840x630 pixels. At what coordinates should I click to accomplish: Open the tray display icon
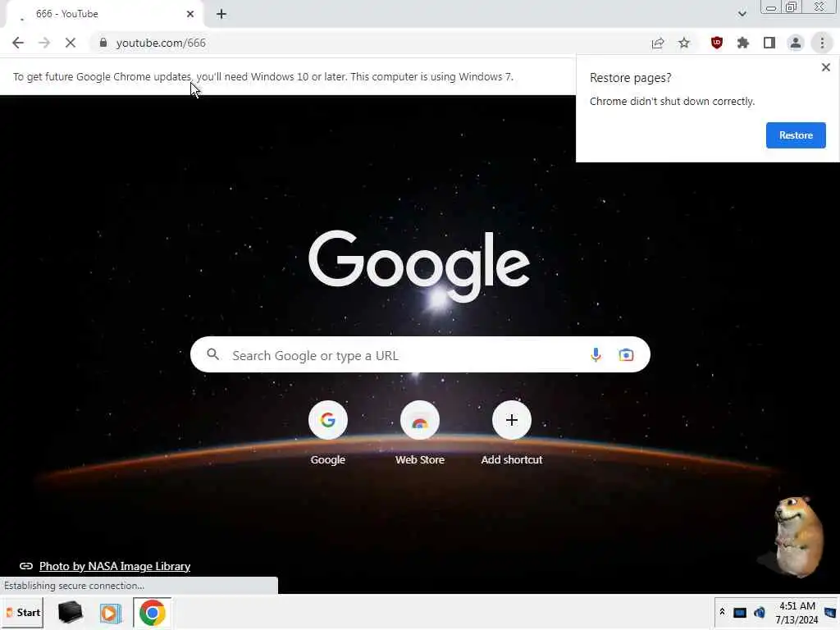739,612
